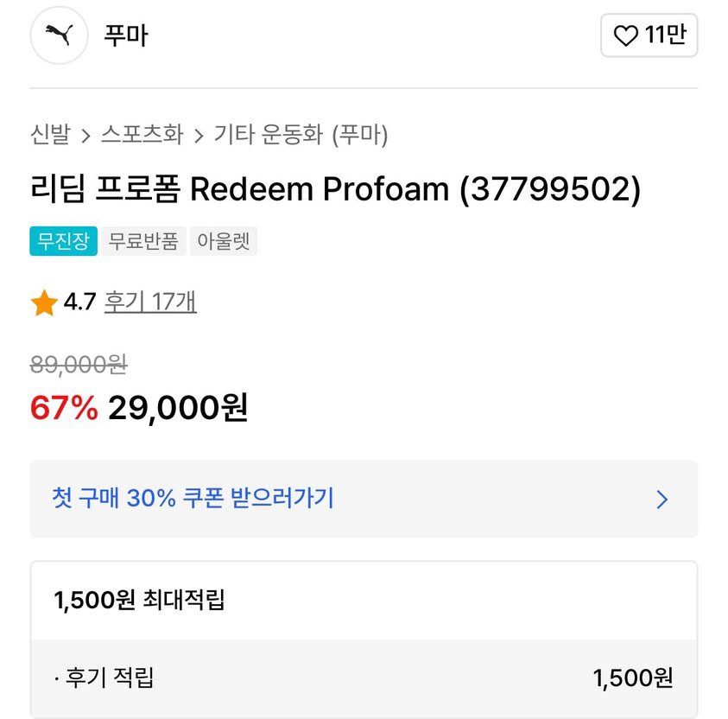Open the 푸마 brand name link
Image resolution: width=728 pixels, height=719 pixels.
pyautogui.click(x=125, y=35)
